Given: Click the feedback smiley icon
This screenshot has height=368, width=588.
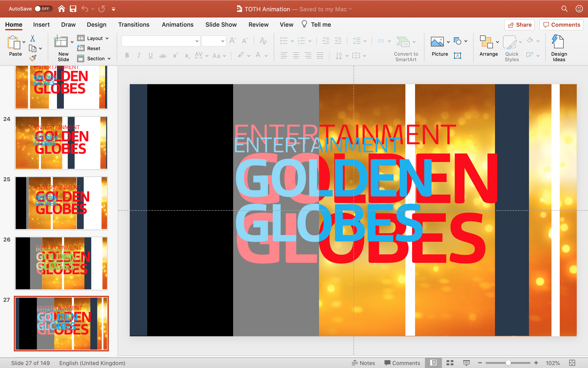Looking at the screenshot, I should tap(579, 9).
